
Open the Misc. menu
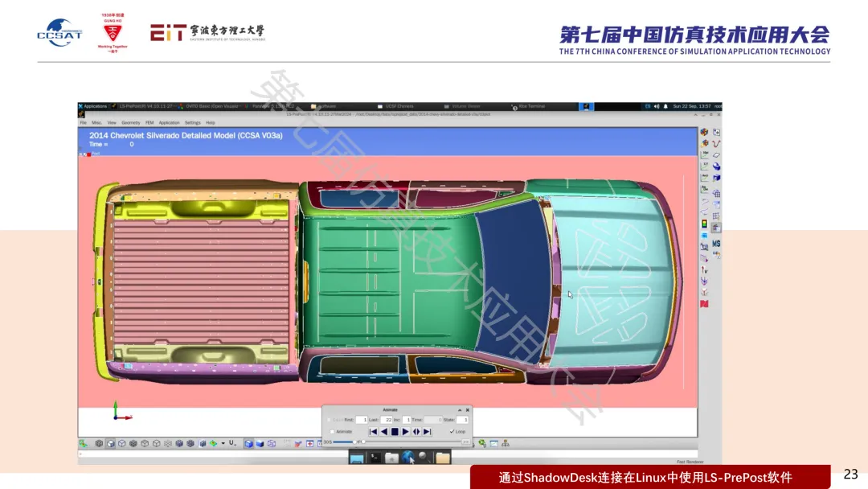coord(96,123)
